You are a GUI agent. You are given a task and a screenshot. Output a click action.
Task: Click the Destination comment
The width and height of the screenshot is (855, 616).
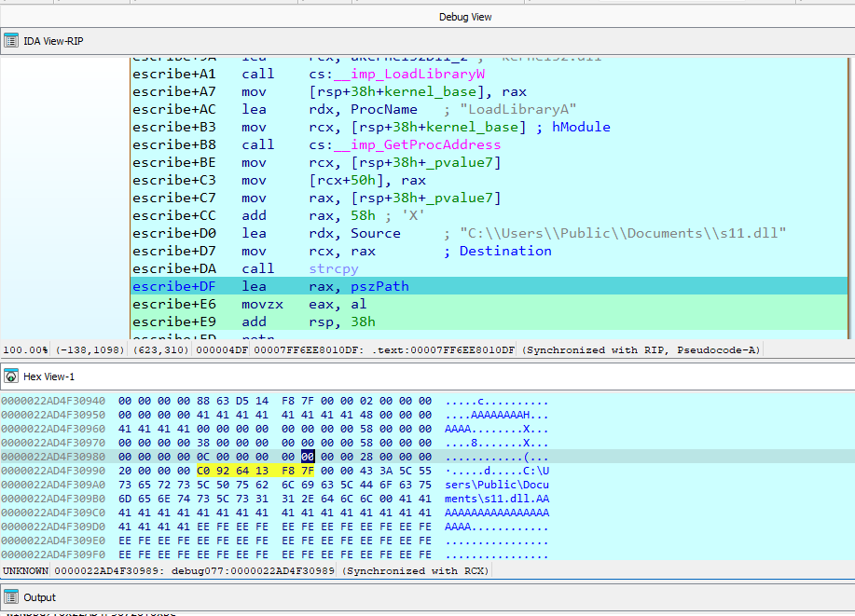point(505,251)
